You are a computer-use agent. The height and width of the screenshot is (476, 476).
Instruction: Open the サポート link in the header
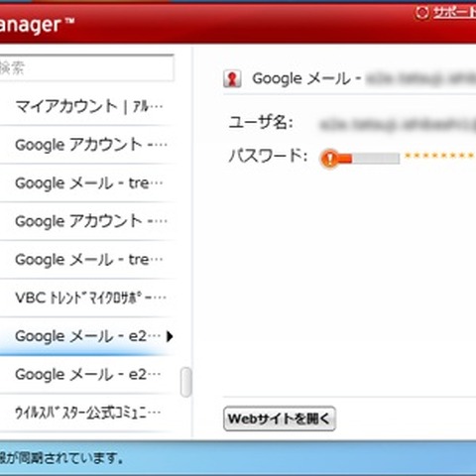(x=454, y=13)
